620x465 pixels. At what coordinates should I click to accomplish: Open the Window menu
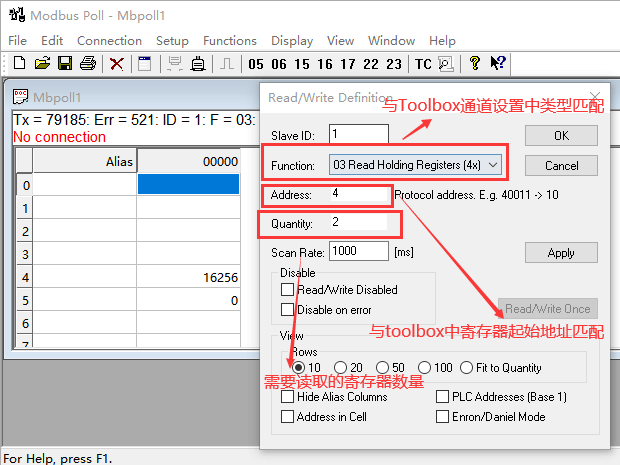391,41
